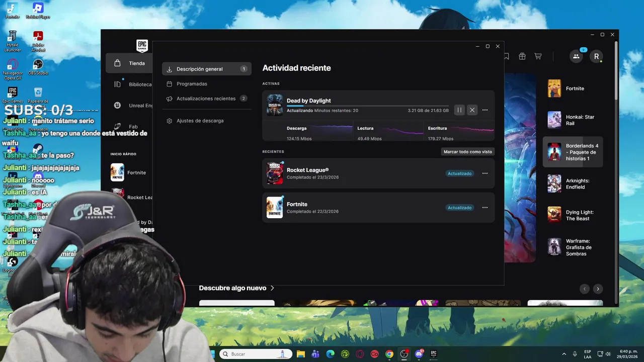This screenshot has width=644, height=362.
Task: Click Fortnite Actualizado badge
Action: coord(460,208)
